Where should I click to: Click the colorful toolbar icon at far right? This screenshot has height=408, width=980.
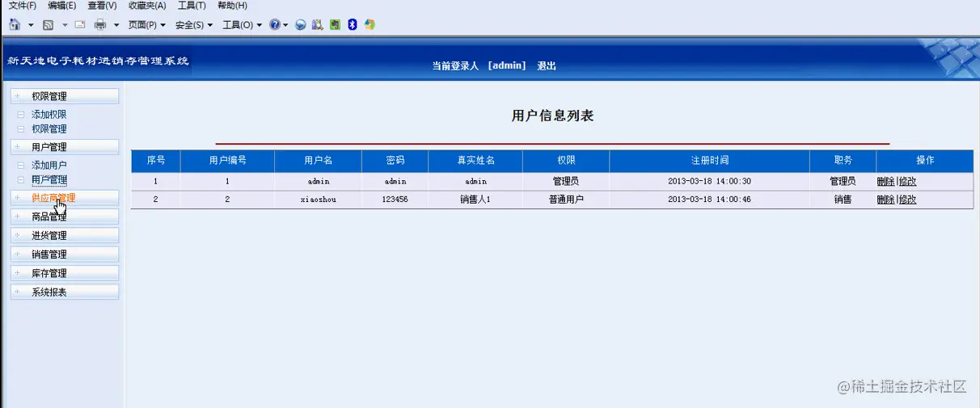pos(370,25)
